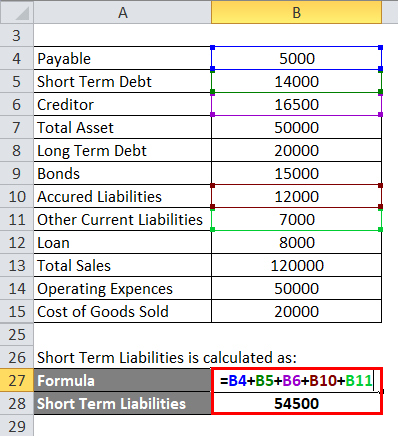Screen dimensions: 398x436
Task: Click the Operating Expences cell
Action: click(x=122, y=288)
